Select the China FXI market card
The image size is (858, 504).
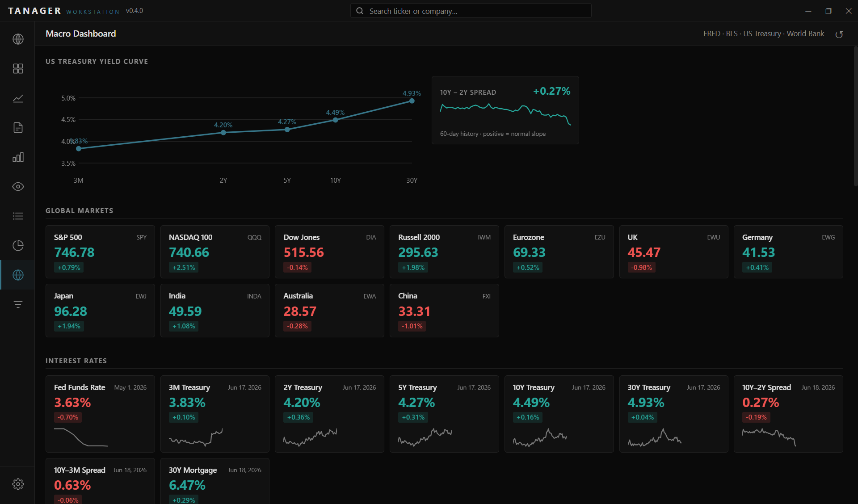click(444, 311)
